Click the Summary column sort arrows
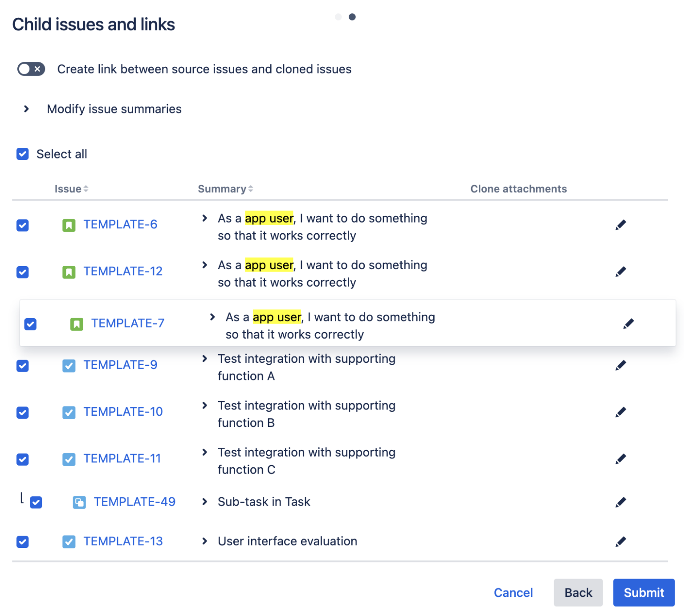 (x=251, y=189)
